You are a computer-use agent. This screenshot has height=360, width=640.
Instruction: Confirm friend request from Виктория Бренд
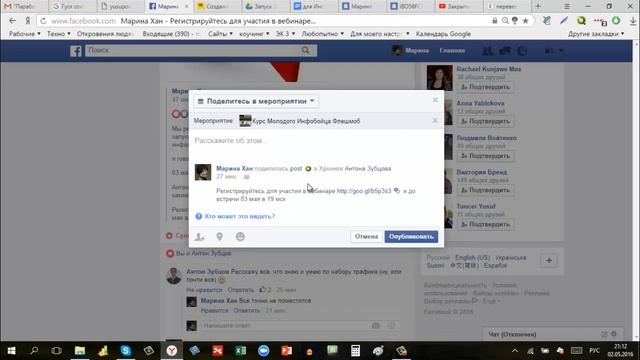(x=485, y=190)
